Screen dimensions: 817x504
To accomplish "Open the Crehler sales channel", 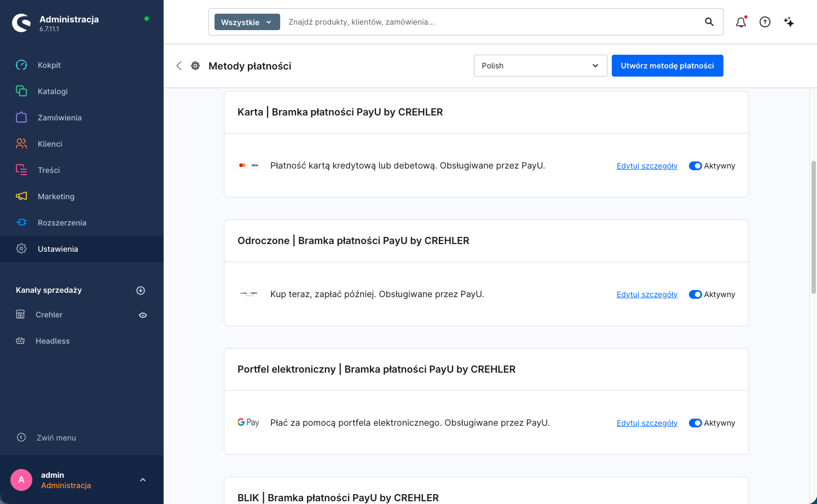I will pyautogui.click(x=49, y=315).
